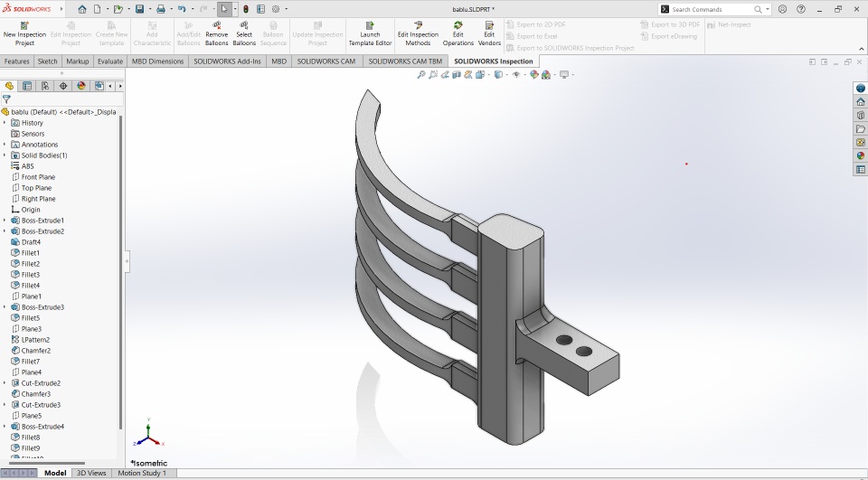Open the FeatureManager design tree tab
Screen dimensions: 868x480
(9, 86)
